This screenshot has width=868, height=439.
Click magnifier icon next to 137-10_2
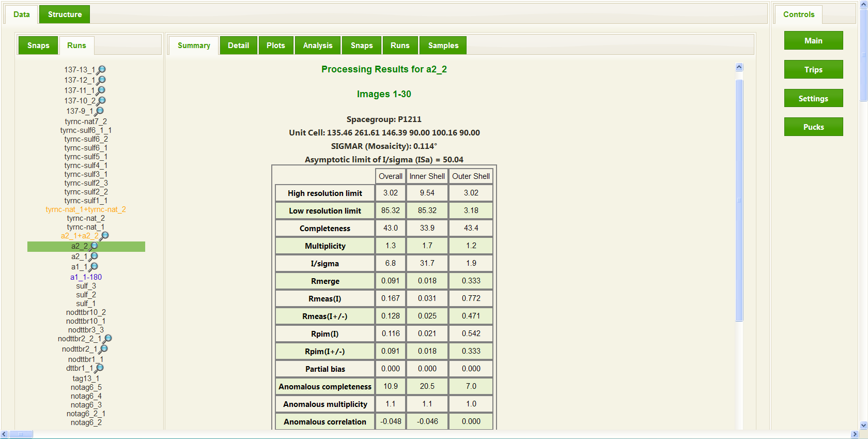[101, 101]
